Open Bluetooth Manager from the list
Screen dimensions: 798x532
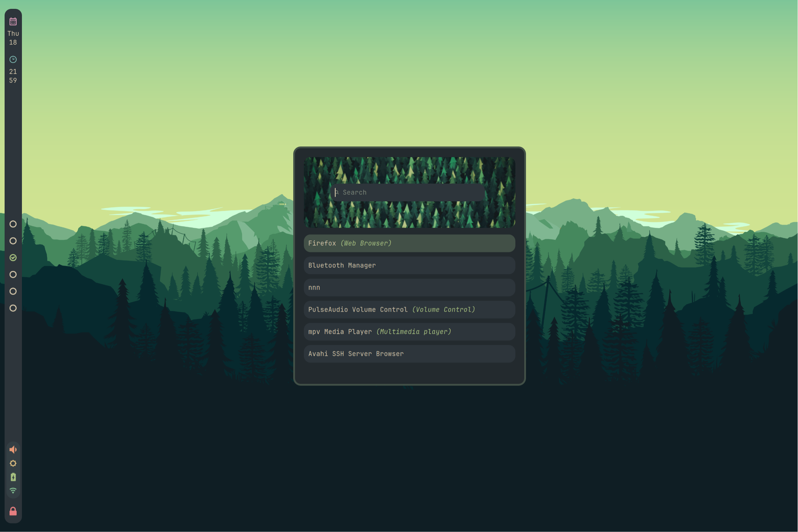pyautogui.click(x=409, y=265)
